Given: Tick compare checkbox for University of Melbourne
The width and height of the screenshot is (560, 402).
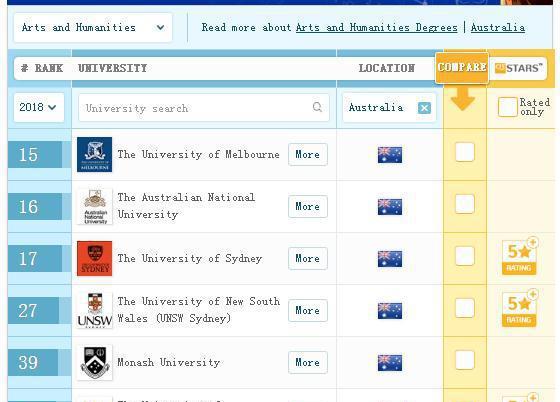Looking at the screenshot, I should [465, 152].
